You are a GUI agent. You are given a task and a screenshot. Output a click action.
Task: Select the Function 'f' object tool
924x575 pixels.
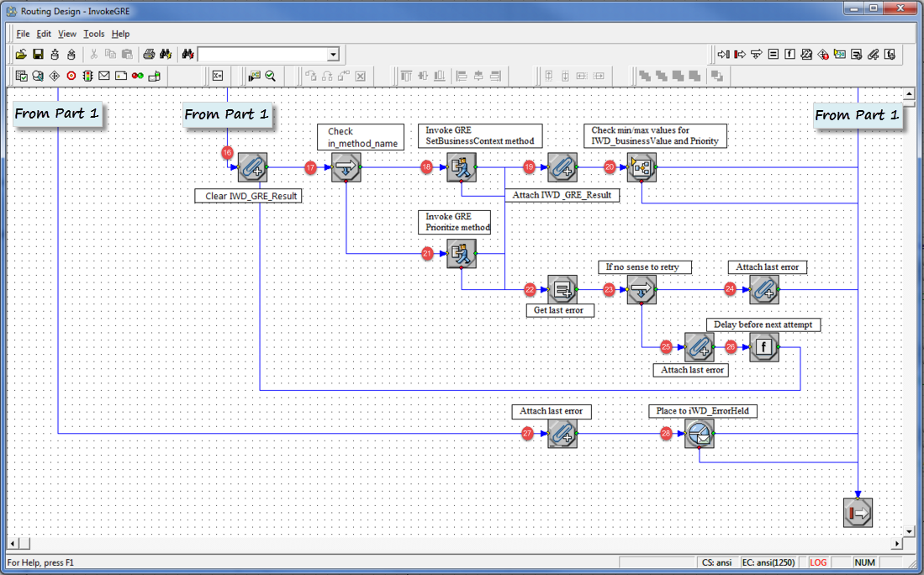click(x=789, y=55)
